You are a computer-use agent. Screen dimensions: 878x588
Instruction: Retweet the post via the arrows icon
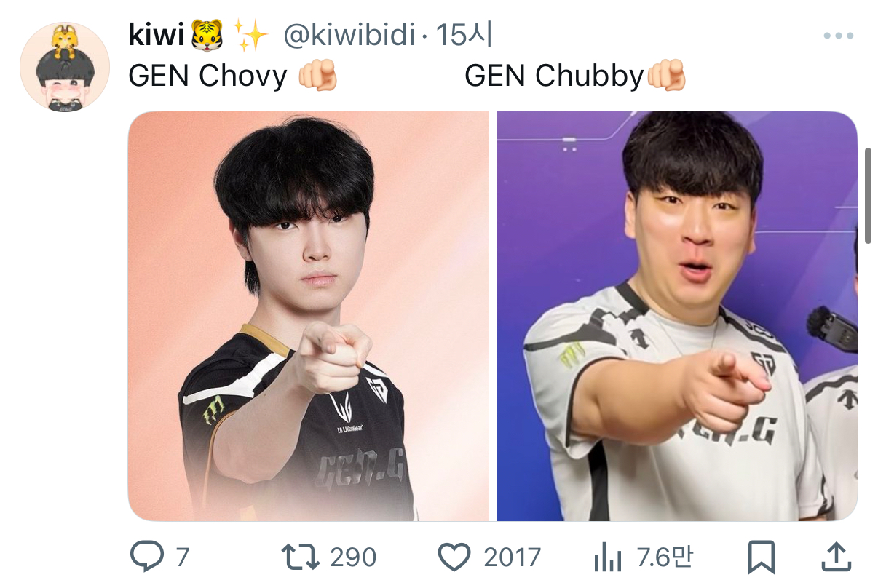(301, 557)
